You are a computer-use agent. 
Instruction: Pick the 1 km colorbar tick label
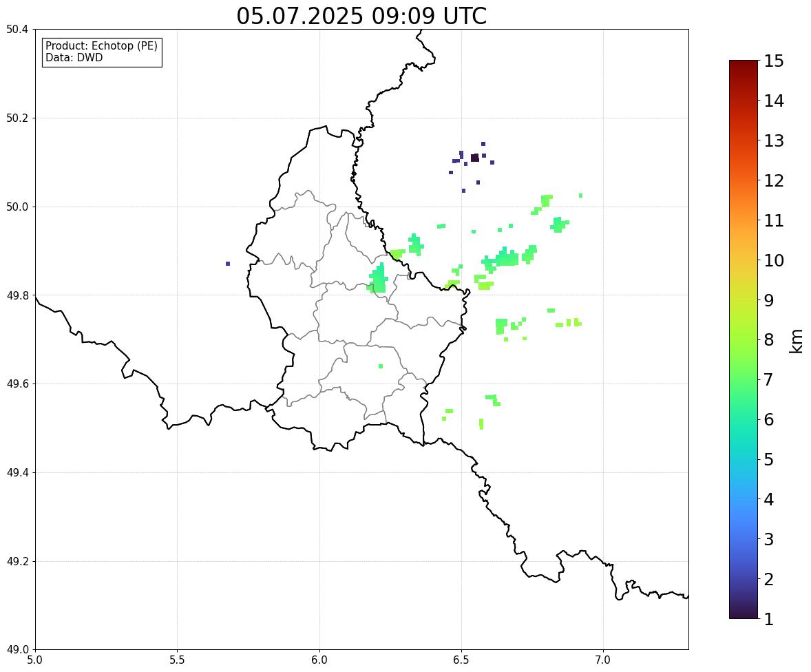pyautogui.click(x=769, y=619)
